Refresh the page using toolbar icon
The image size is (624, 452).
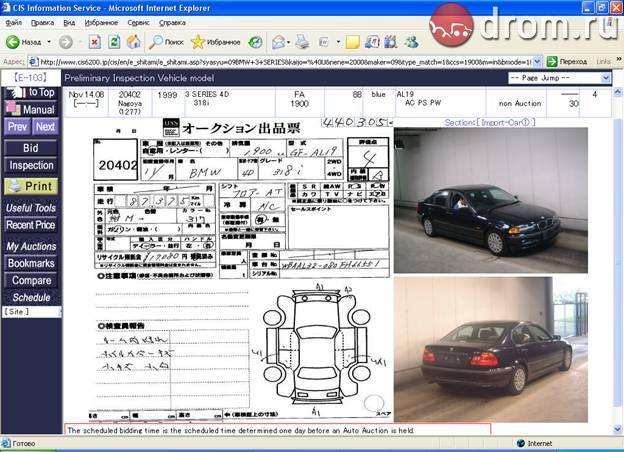click(114, 42)
